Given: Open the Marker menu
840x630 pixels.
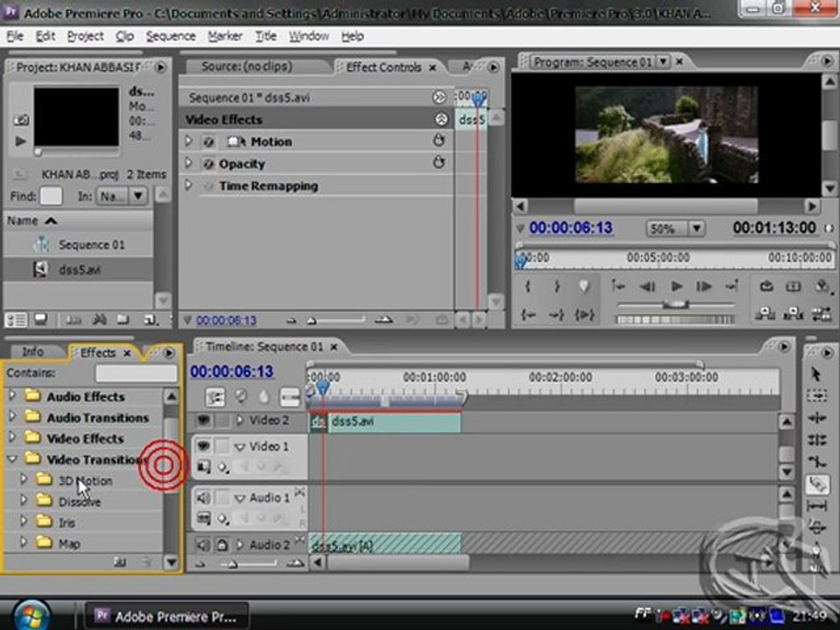Looking at the screenshot, I should coord(225,36).
